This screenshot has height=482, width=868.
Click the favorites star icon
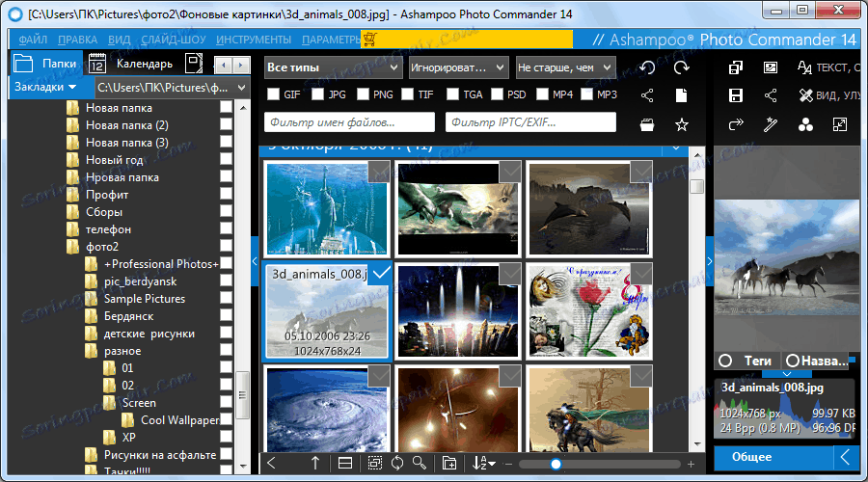click(x=681, y=124)
